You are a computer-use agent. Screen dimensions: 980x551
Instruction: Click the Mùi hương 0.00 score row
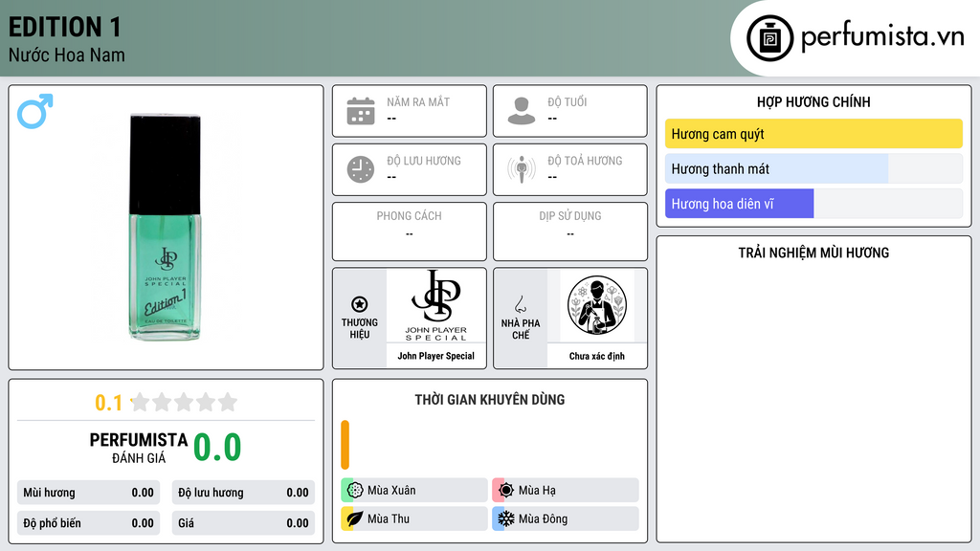coord(88,493)
